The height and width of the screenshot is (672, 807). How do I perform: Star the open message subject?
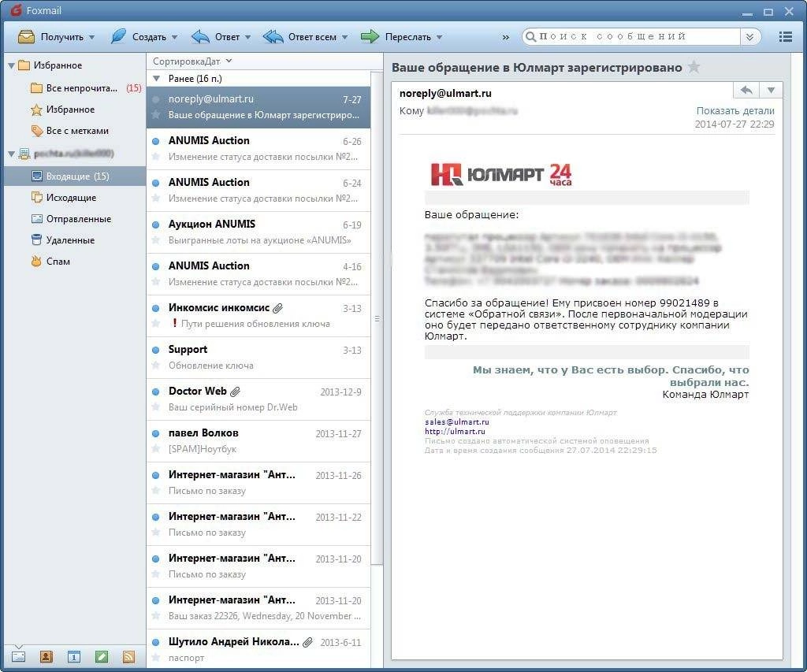[x=694, y=67]
